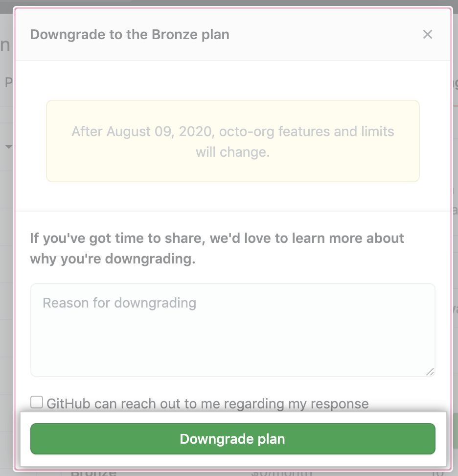
Task: Click the disclosure triangle at the screen's left edge
Action: 7,146
